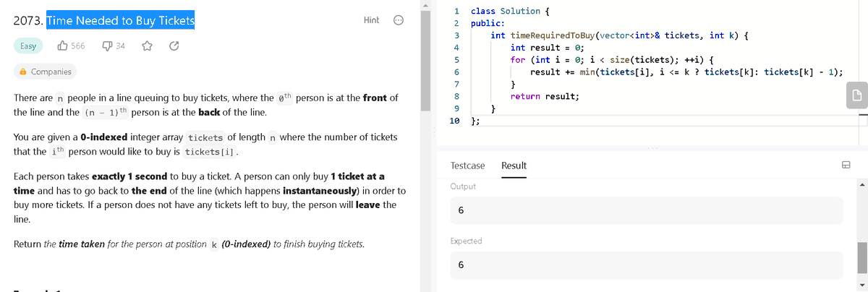Star this problem as favorite

point(148,46)
